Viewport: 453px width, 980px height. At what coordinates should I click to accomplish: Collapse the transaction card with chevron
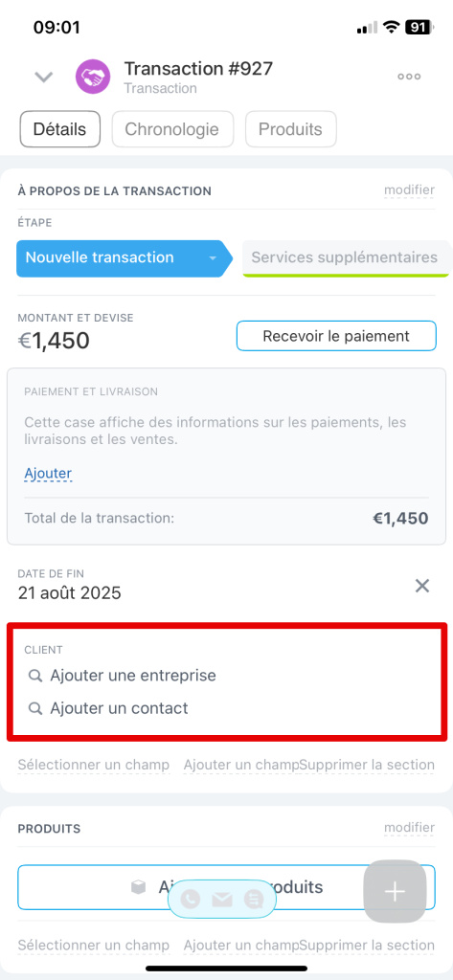tap(43, 78)
